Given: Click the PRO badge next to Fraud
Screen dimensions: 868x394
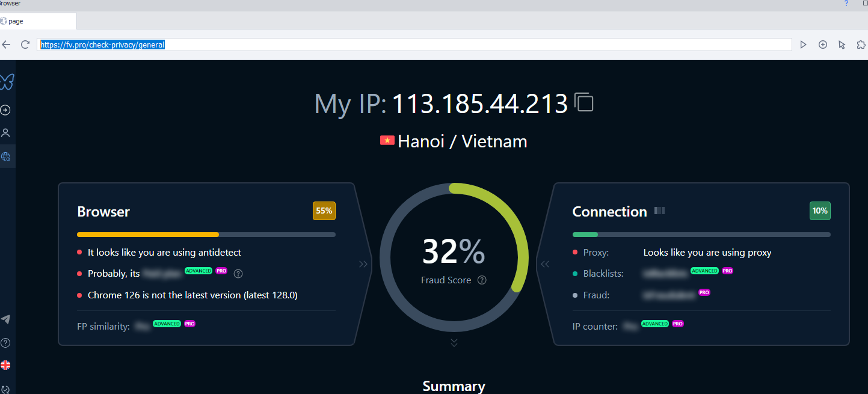Looking at the screenshot, I should click(x=704, y=292).
